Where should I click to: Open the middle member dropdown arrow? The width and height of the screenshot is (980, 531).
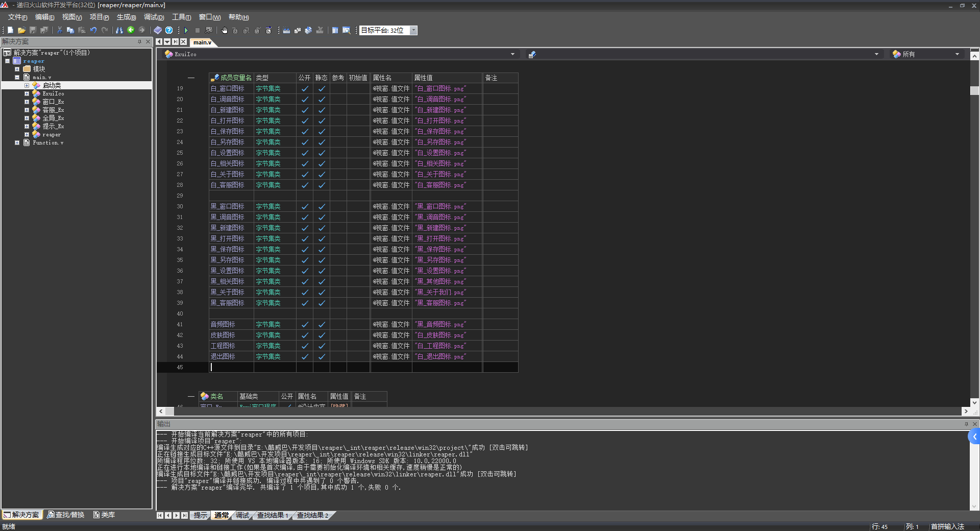876,54
